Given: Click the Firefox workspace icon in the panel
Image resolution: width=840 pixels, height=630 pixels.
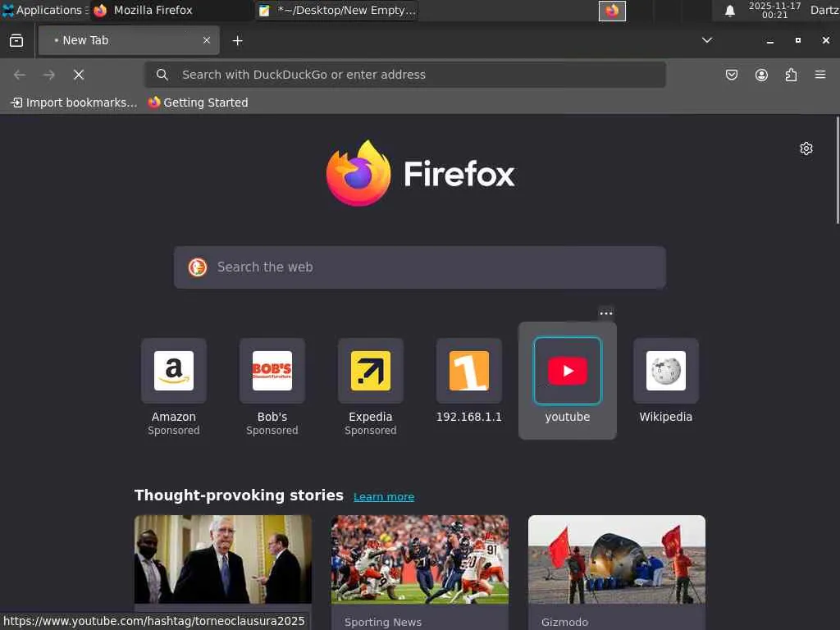Looking at the screenshot, I should coord(612,11).
